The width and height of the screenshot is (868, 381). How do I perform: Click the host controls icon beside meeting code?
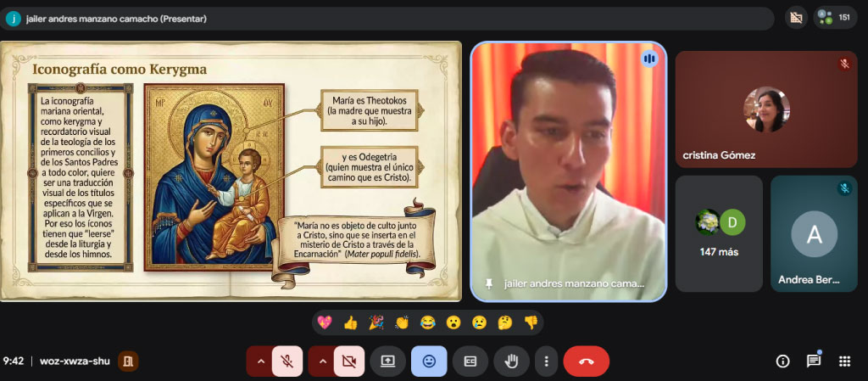128,361
